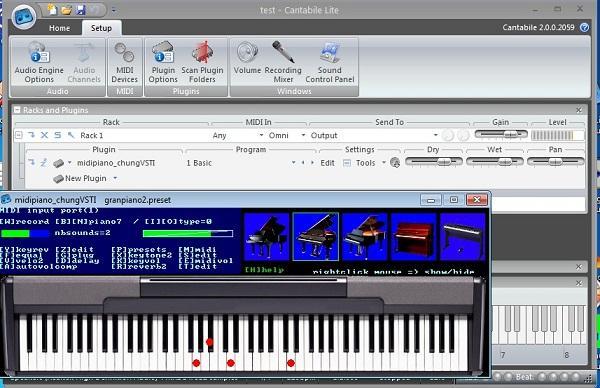Image resolution: width=600 pixels, height=388 pixels.
Task: Click the Rack 1 name field
Action: tap(91, 135)
